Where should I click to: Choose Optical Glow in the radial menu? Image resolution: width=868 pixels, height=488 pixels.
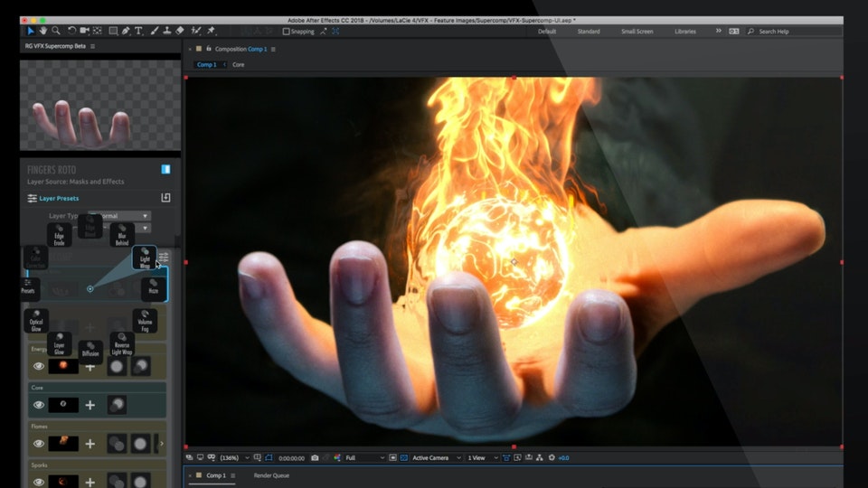pyautogui.click(x=36, y=320)
